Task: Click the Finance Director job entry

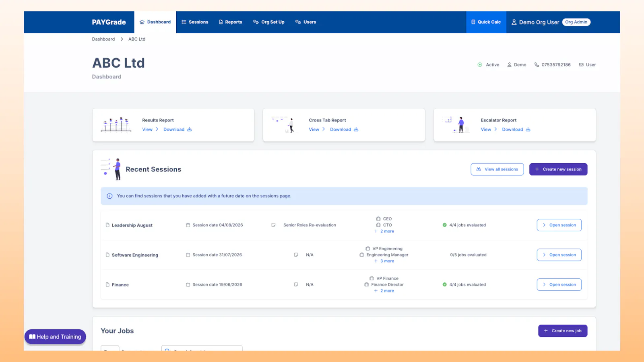Action: (384, 285)
